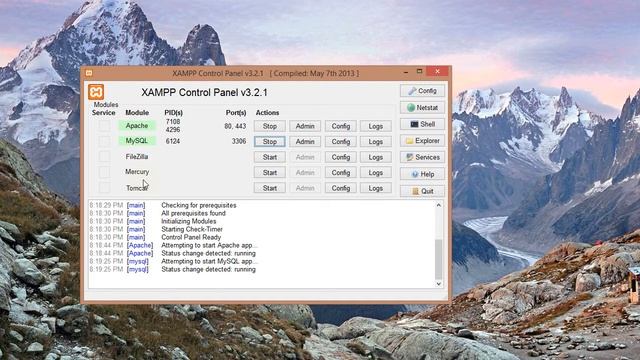Viewport: 640px width, 360px height.
Task: Stop the Apache module
Action: tap(269, 126)
